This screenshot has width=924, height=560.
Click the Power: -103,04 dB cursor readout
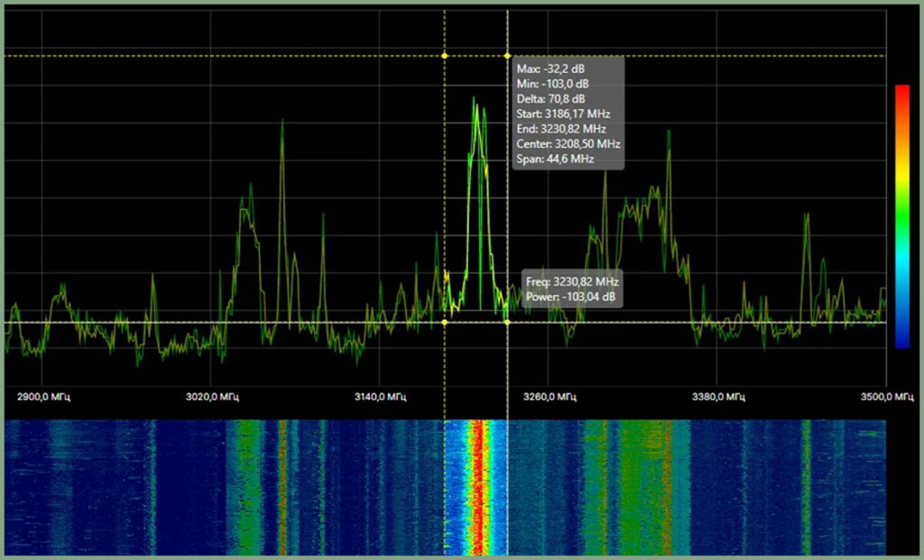tap(572, 296)
